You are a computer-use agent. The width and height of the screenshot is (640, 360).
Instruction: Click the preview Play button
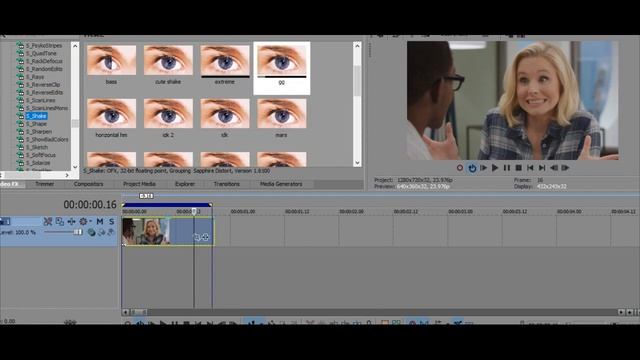pyautogui.click(x=495, y=168)
